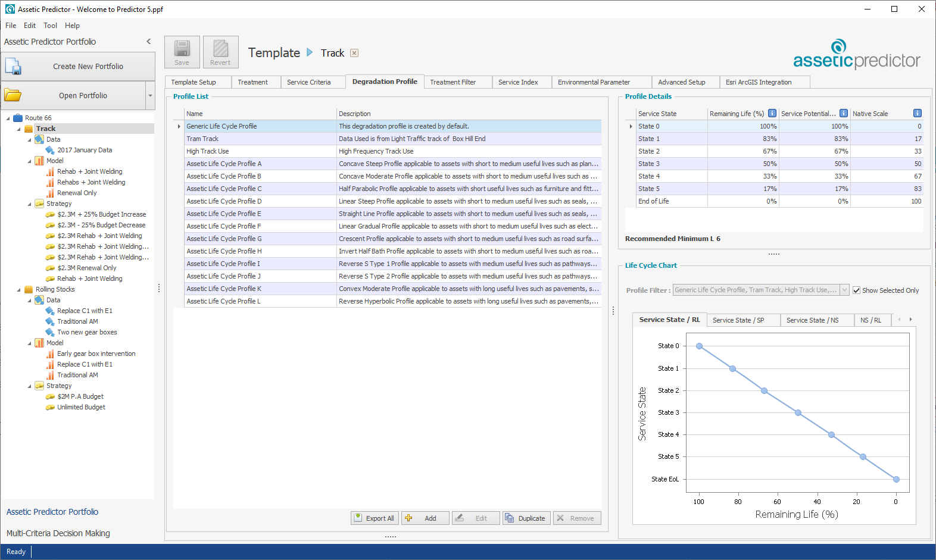
Task: Click End of Life row label
Action: 653,201
